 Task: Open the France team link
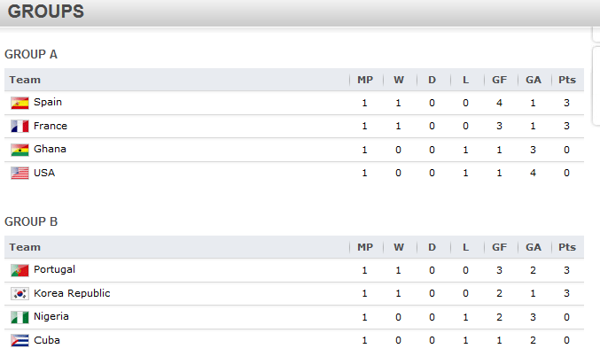(51, 126)
